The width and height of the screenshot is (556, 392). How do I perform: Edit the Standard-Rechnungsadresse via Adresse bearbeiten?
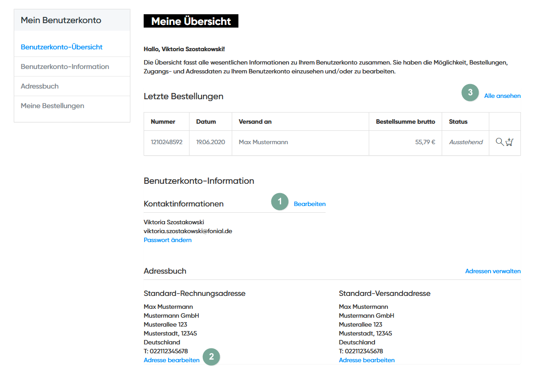point(172,360)
